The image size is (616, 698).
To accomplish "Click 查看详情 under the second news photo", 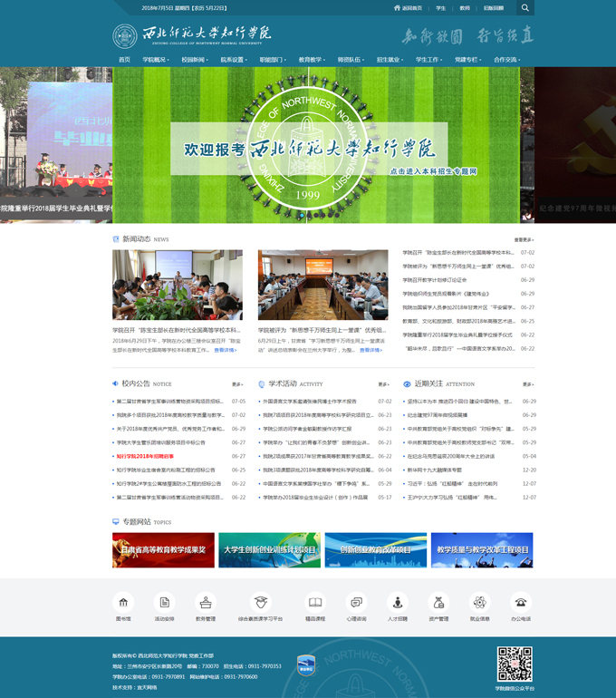I will pyautogui.click(x=371, y=350).
